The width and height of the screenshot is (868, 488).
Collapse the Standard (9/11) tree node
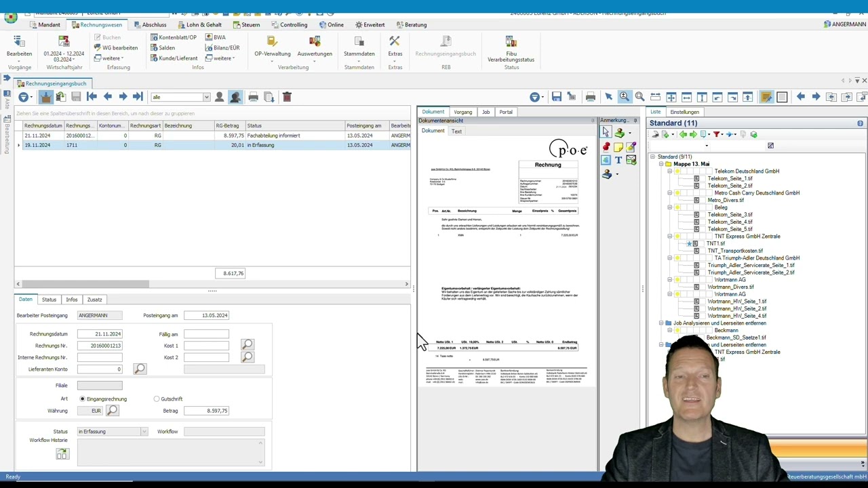click(x=652, y=157)
